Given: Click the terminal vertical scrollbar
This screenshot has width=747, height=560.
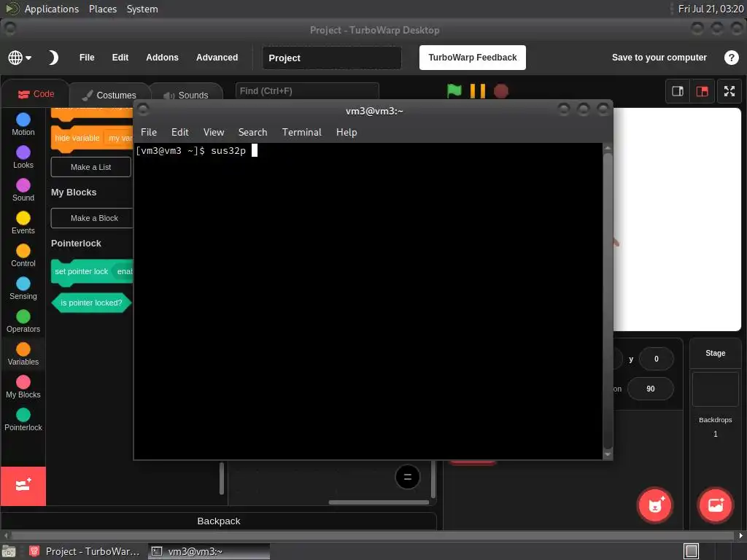Looking at the screenshot, I should tap(608, 300).
